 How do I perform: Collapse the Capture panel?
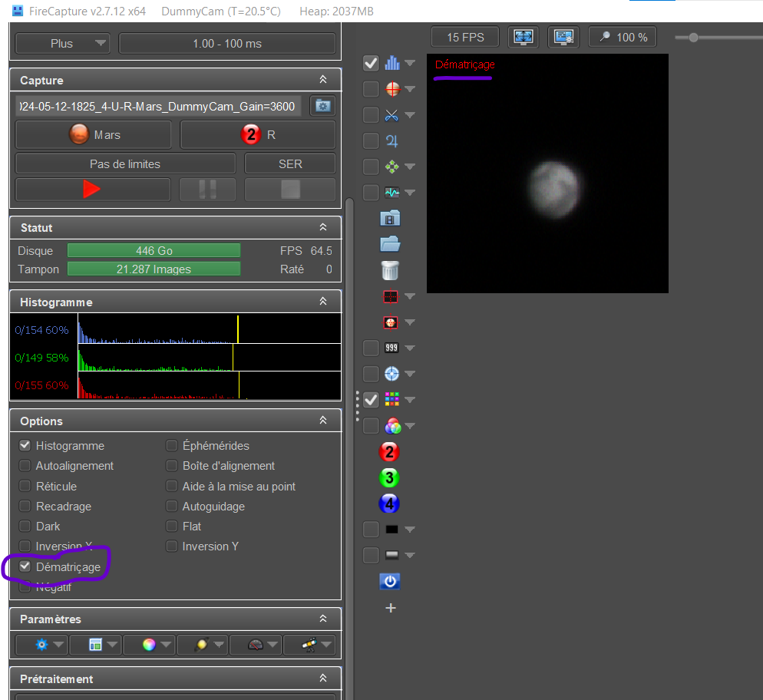click(323, 79)
